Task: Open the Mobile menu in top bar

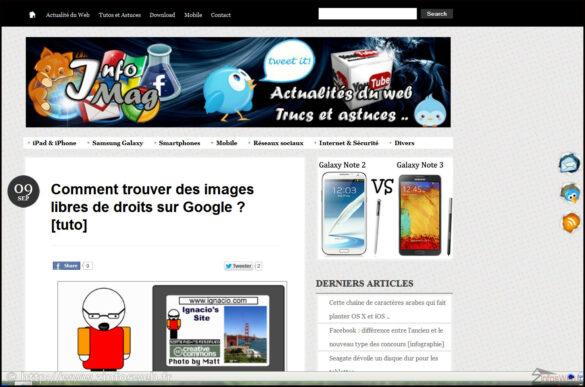Action: (x=193, y=15)
